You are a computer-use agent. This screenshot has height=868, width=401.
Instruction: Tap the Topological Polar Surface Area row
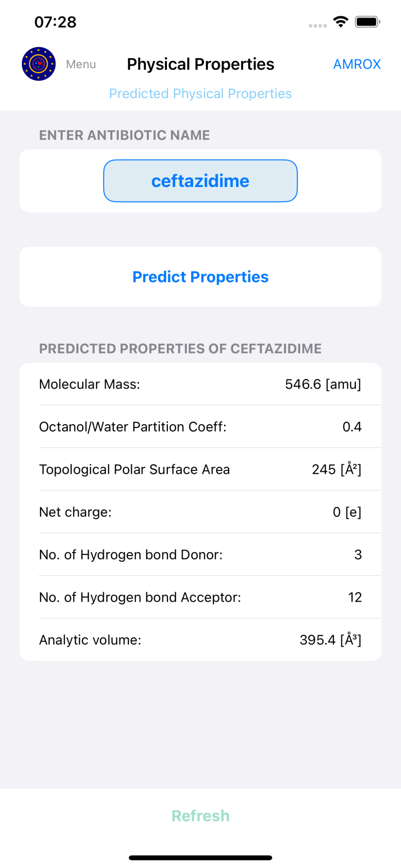point(200,469)
